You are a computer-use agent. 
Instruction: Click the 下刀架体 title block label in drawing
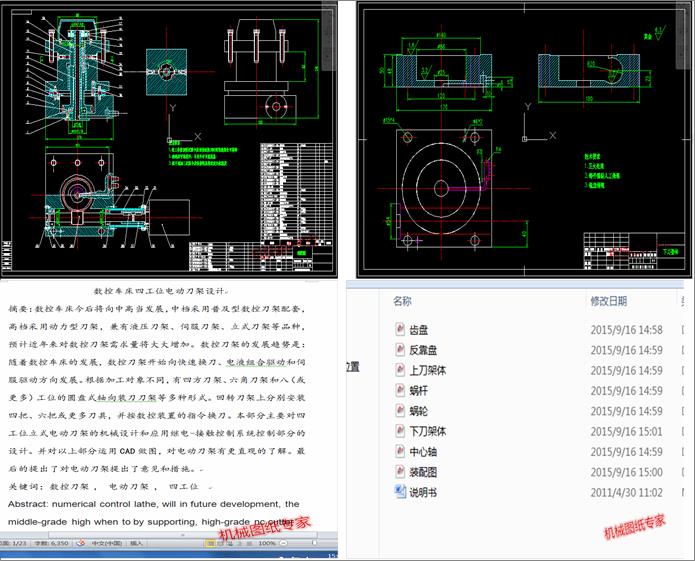point(670,252)
